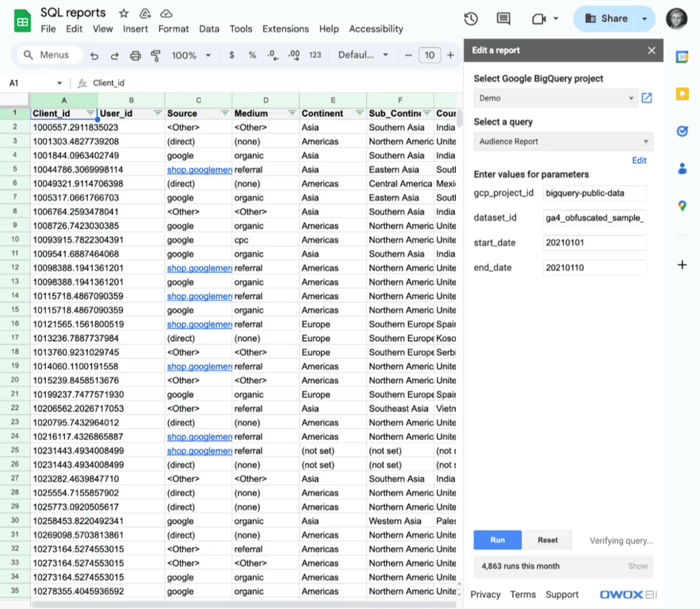
Task: Open the Extensions menu
Action: [x=285, y=29]
